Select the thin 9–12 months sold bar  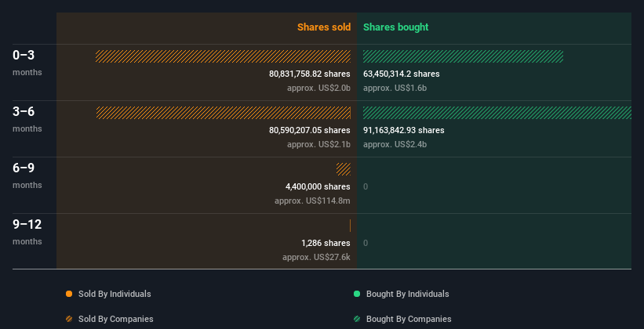(350, 226)
